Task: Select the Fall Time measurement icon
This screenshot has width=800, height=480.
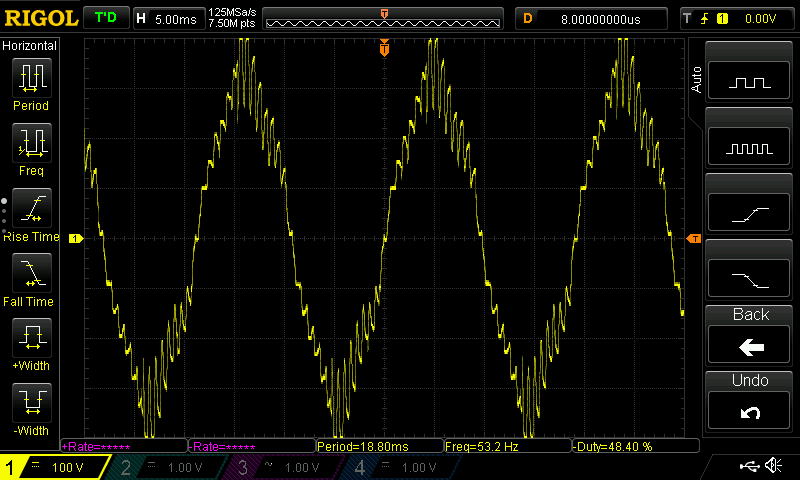Action: click(x=32, y=273)
